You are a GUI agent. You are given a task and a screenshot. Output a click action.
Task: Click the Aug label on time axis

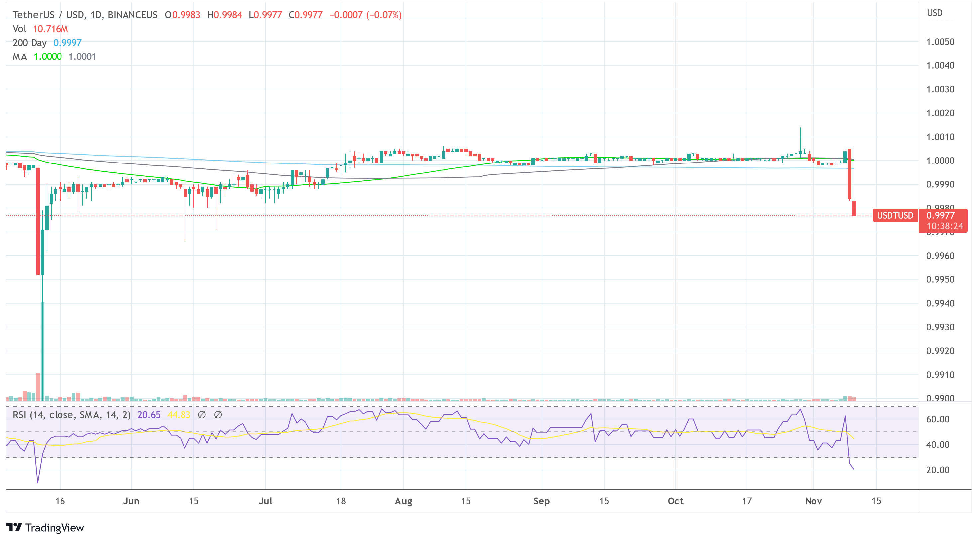(x=403, y=501)
